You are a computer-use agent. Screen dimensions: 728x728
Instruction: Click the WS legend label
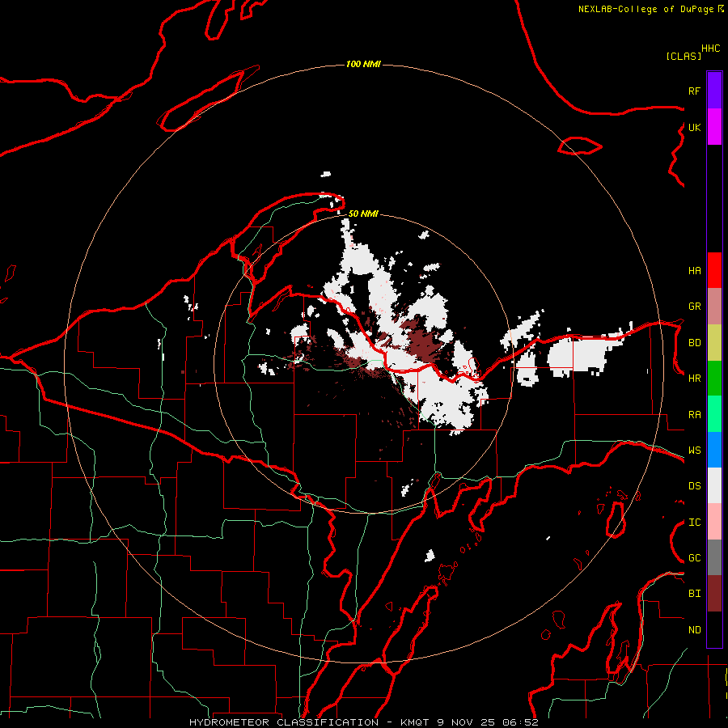click(x=694, y=451)
